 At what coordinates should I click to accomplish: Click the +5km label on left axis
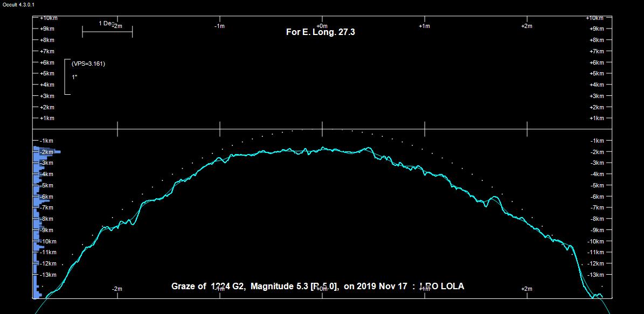point(47,73)
